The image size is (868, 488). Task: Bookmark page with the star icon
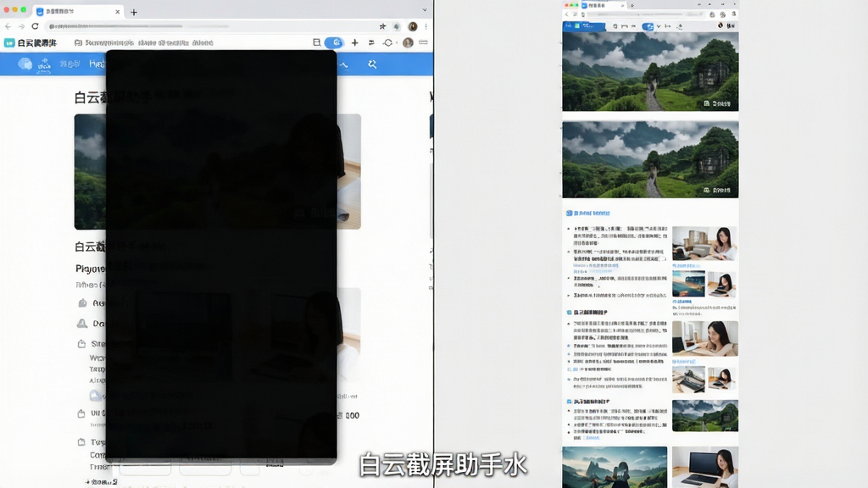pyautogui.click(x=382, y=26)
